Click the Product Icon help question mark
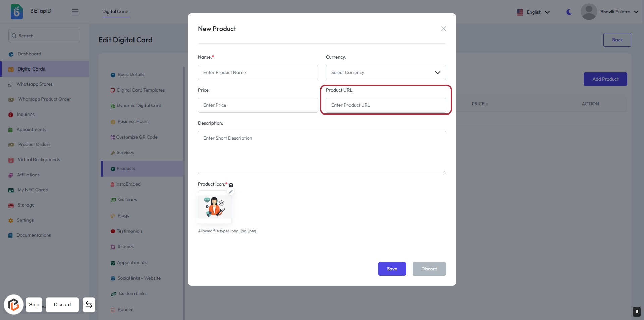The height and width of the screenshot is (320, 644). 231,185
